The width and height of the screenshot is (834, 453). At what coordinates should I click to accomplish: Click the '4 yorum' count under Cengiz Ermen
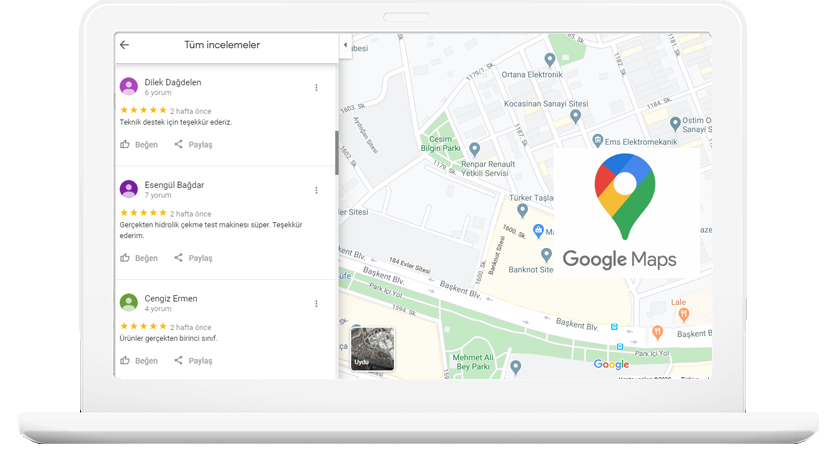(x=158, y=308)
